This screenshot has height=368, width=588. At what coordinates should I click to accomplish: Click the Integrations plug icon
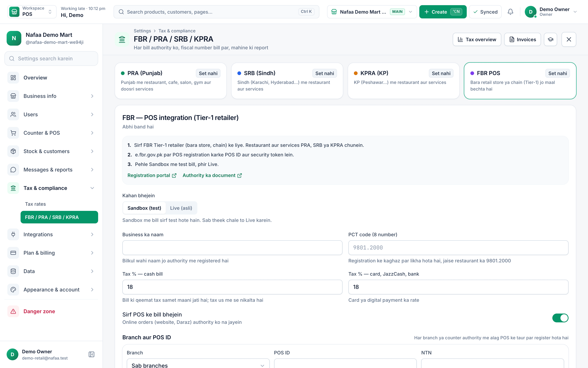coord(13,234)
